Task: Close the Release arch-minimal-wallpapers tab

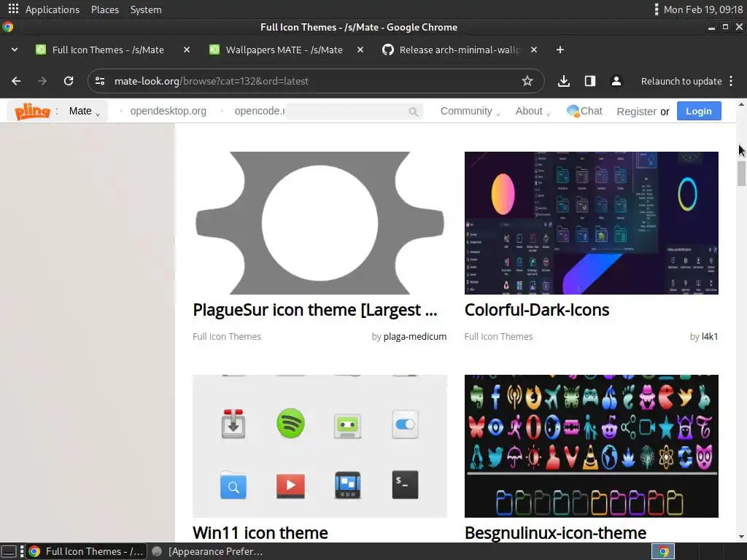Action: [x=534, y=50]
